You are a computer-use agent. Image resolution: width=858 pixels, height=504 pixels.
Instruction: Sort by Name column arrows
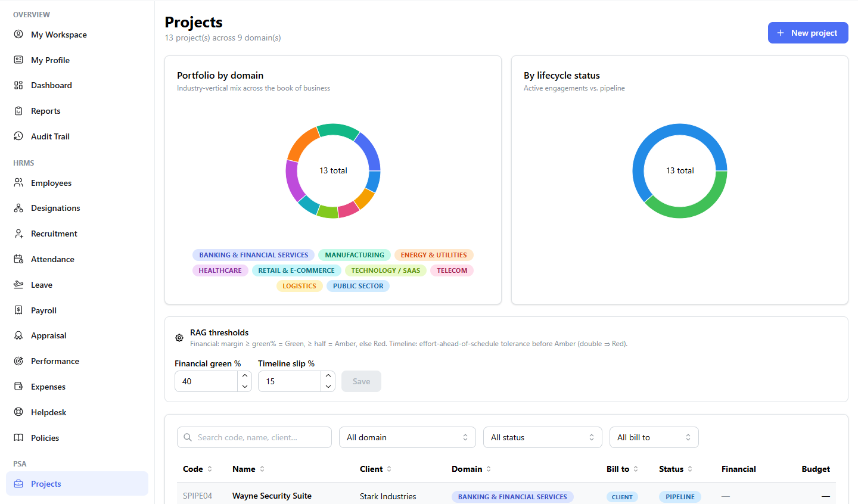(262, 469)
